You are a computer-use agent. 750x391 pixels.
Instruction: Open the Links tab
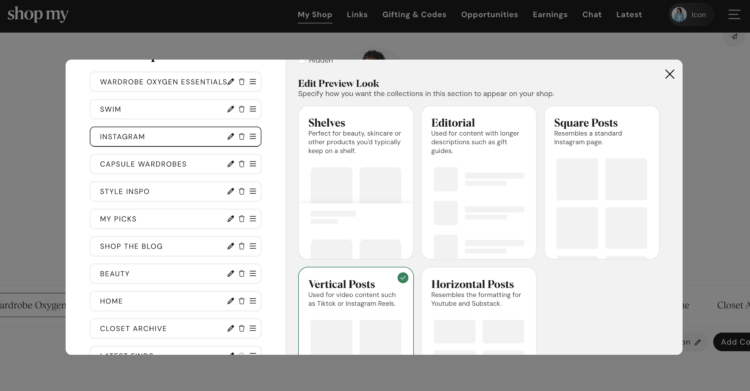coord(357,15)
